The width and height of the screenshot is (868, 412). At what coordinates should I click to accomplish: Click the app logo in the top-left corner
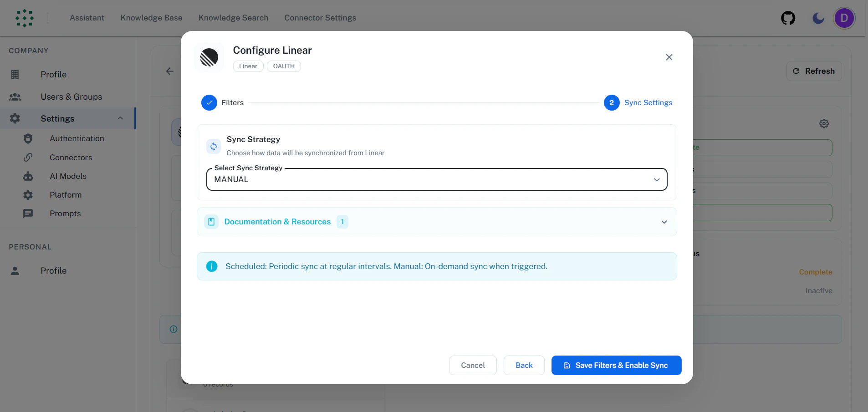click(x=25, y=18)
